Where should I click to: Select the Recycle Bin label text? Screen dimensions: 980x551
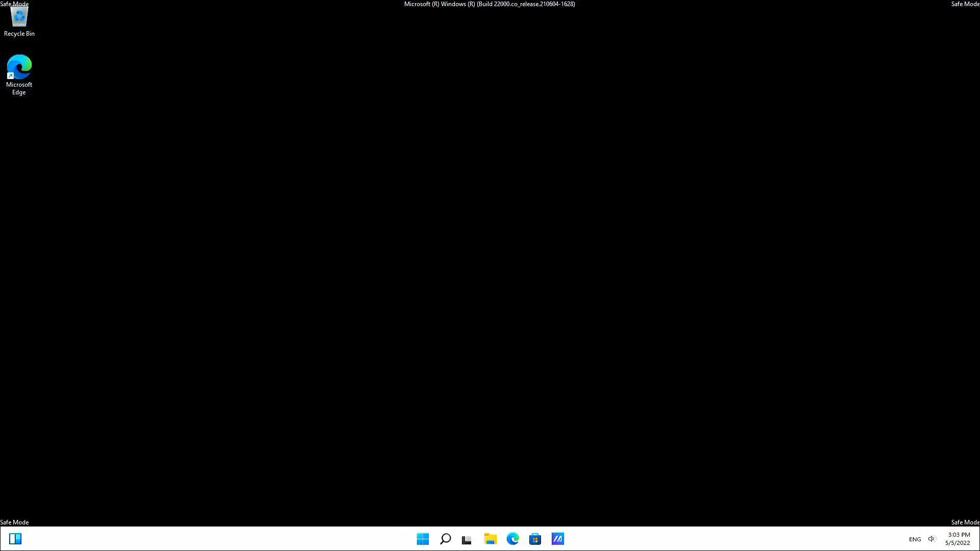click(19, 33)
